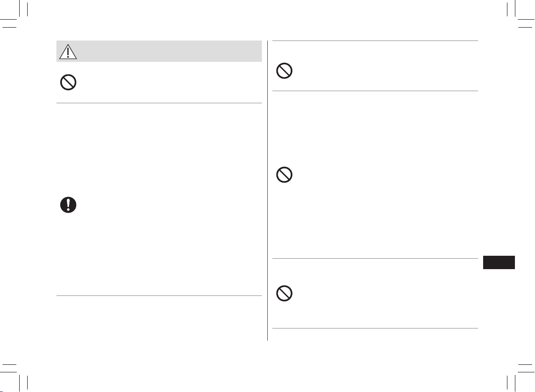Click the black exclamation mandatory-action icon
Screen dimensions: 535x392
click(x=68, y=205)
